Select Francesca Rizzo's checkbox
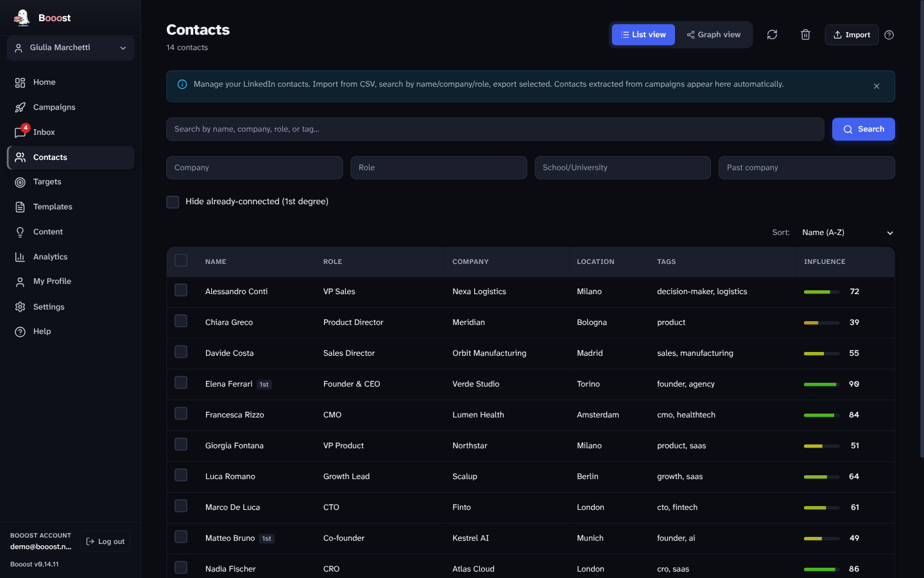 click(x=181, y=414)
